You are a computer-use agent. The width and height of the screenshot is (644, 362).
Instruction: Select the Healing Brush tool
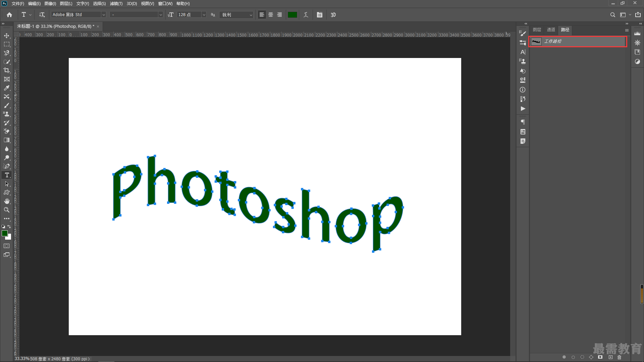tap(7, 97)
